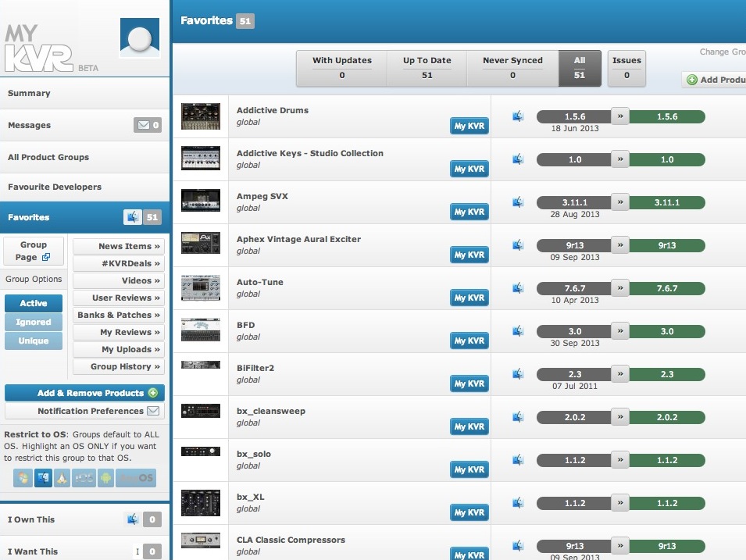The width and height of the screenshot is (746, 560).
Task: Switch to the Never Synced tab
Action: 512,68
